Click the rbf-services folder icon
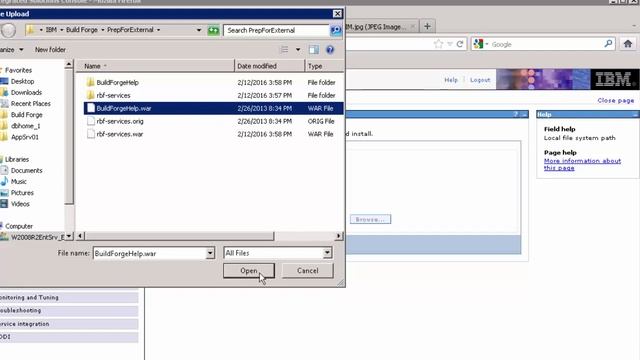Viewport: 640px width, 360px height. click(91, 95)
